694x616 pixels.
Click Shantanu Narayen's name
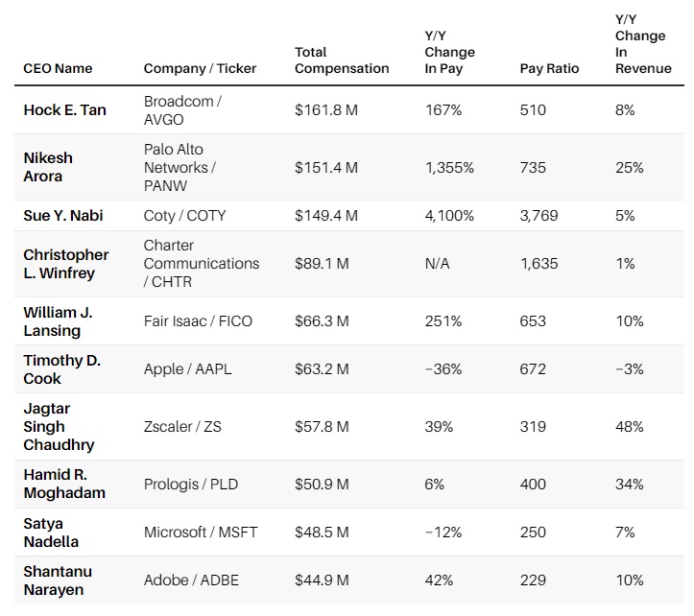pyautogui.click(x=58, y=580)
